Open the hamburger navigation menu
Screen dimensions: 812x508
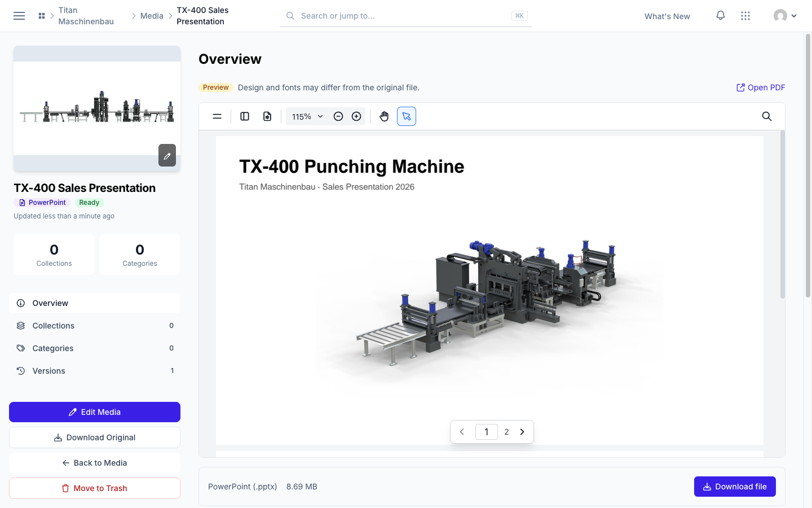(x=19, y=16)
